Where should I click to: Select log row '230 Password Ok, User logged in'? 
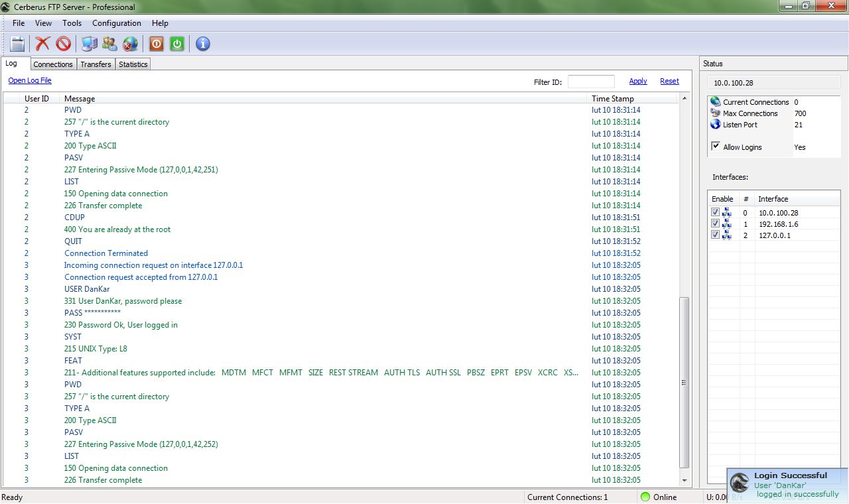point(340,325)
